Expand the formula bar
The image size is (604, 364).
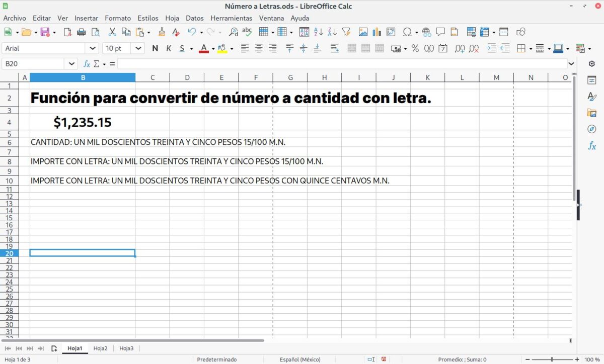pos(571,64)
